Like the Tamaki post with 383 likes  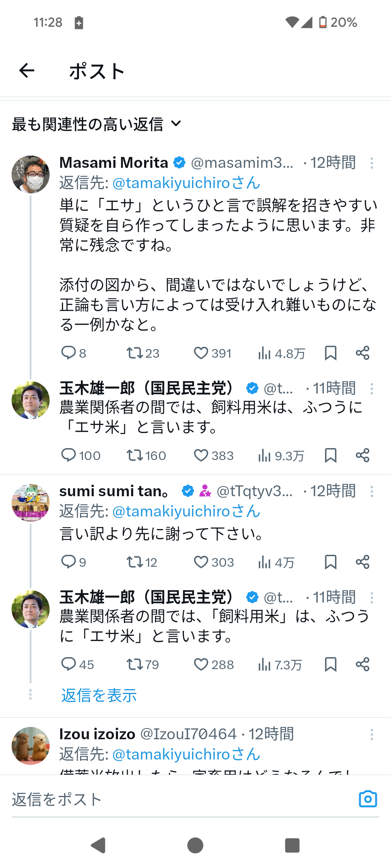tap(201, 455)
